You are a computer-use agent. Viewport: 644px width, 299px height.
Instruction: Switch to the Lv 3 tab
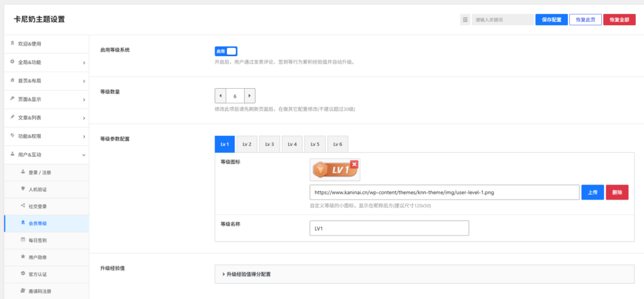click(x=269, y=144)
